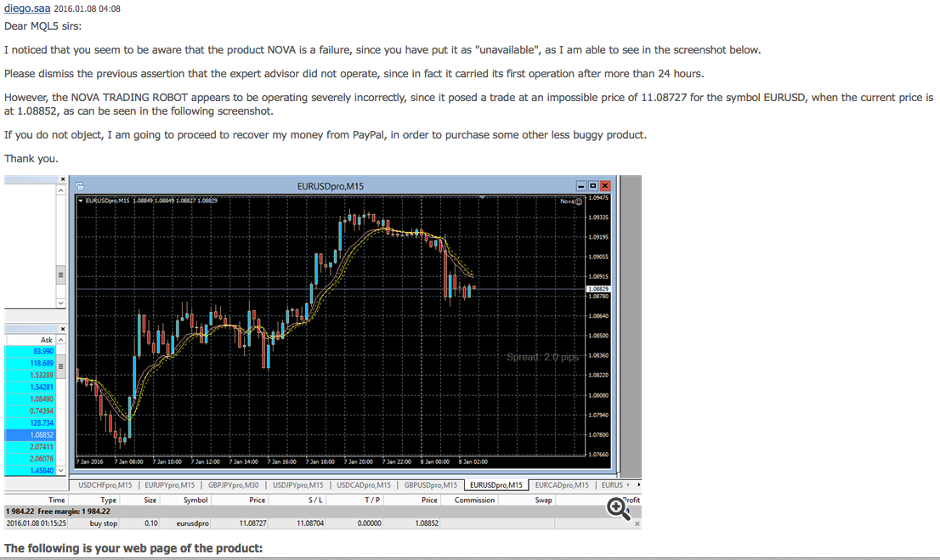Switch to the GBPJPYpro,M30 chart tab
The width and height of the screenshot is (940, 560).
233,485
